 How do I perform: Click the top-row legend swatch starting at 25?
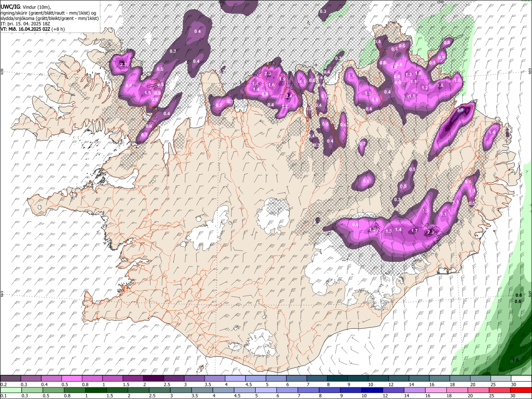tap(500, 379)
